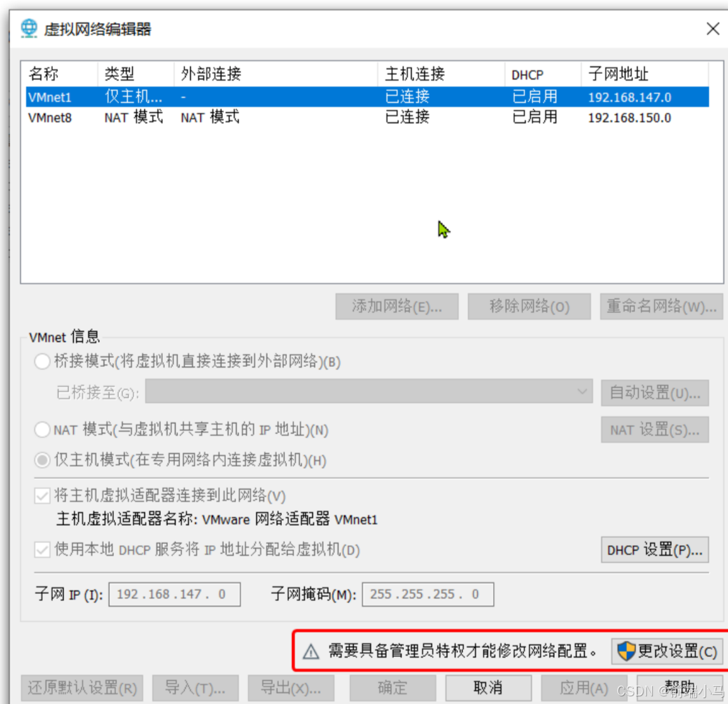
Task: Click VMnet8 已启用 DHCP cell
Action: click(x=535, y=117)
